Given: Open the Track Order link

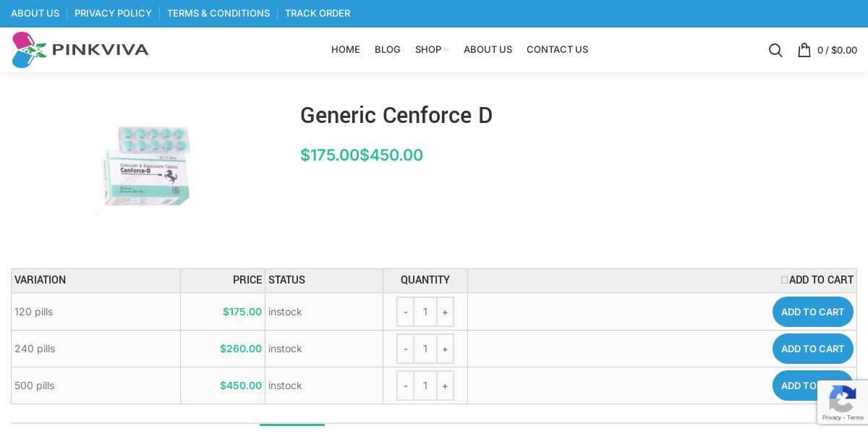Looking at the screenshot, I should 318,13.
